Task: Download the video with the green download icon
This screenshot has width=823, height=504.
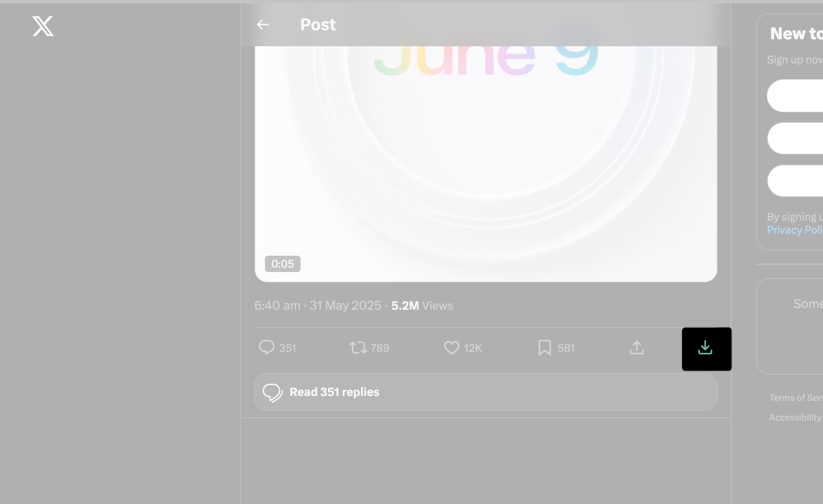Action: [x=705, y=348]
